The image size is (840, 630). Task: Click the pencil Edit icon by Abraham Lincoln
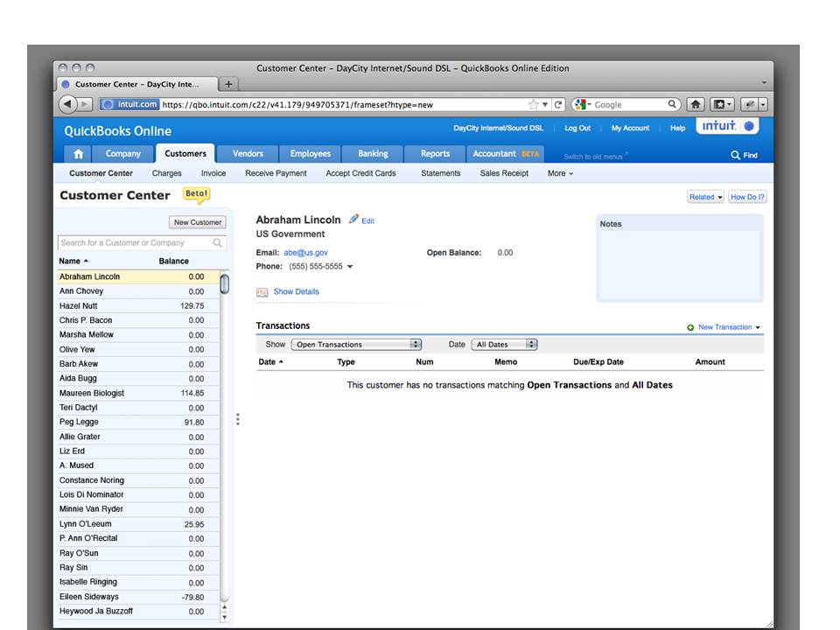[x=353, y=219]
